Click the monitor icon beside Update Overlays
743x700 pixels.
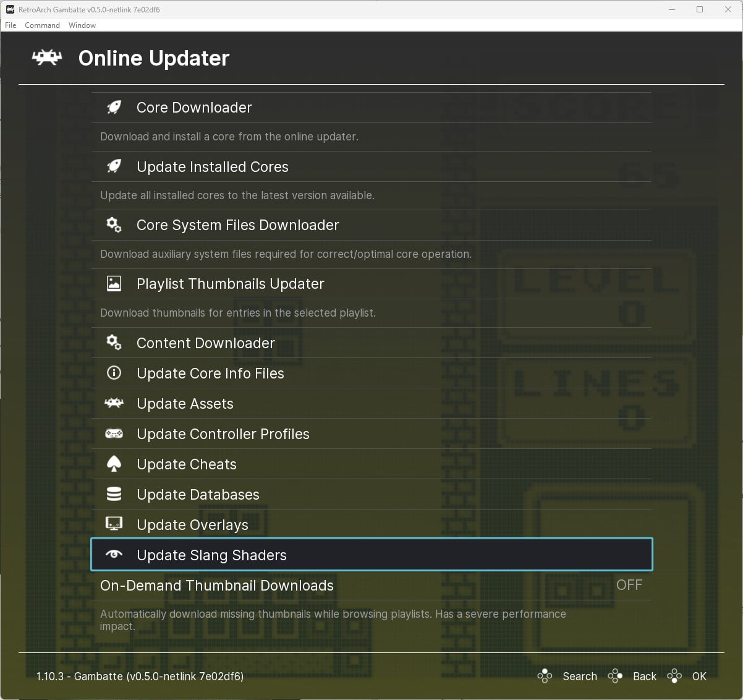point(114,524)
